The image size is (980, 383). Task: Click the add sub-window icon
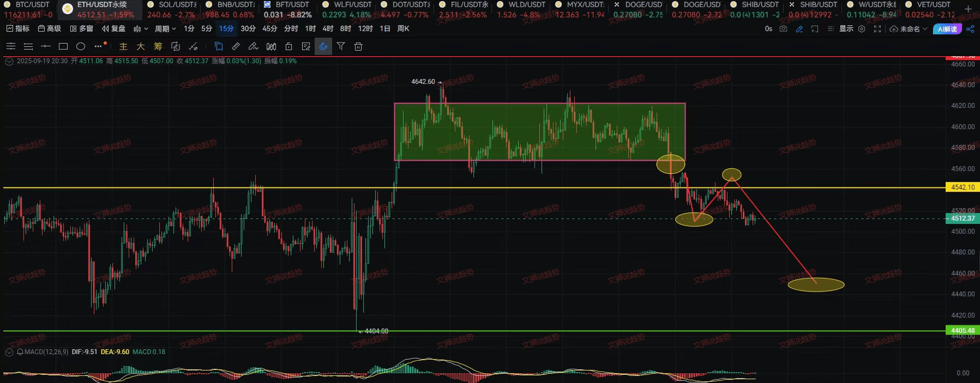click(x=815, y=29)
